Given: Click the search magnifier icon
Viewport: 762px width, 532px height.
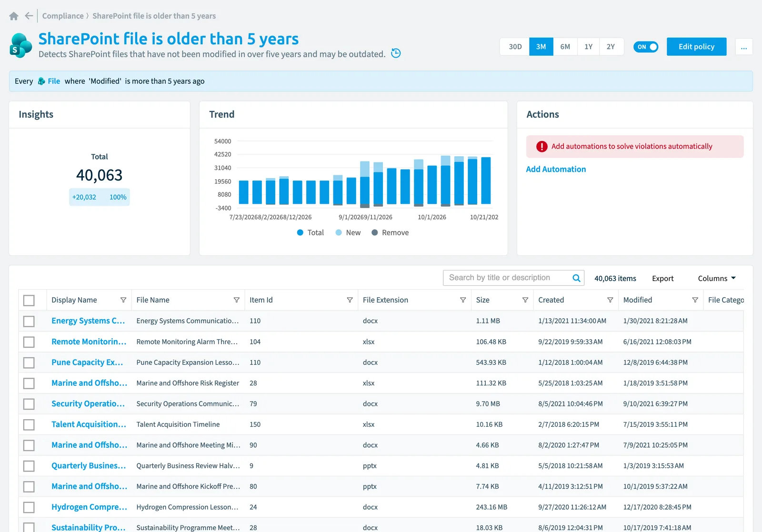Looking at the screenshot, I should pyautogui.click(x=576, y=278).
